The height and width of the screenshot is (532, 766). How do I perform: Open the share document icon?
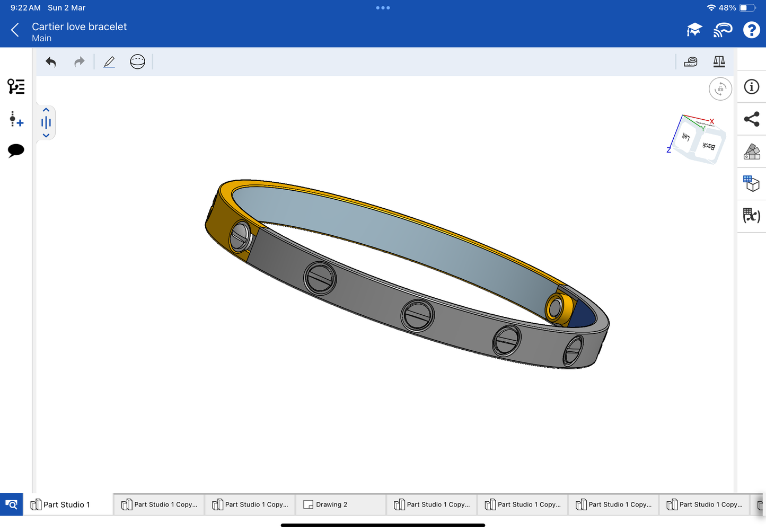[x=751, y=119]
